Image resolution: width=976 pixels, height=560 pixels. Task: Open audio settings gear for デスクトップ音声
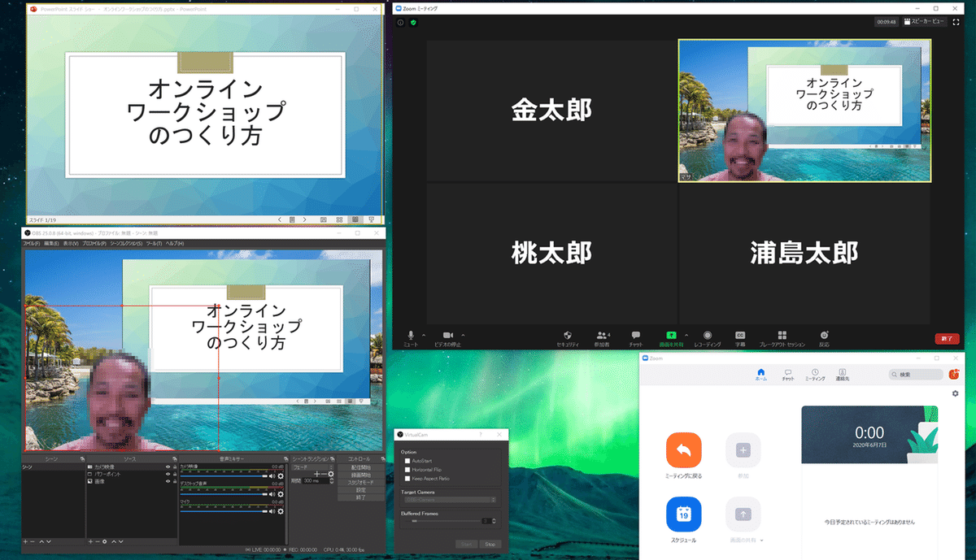(x=279, y=494)
